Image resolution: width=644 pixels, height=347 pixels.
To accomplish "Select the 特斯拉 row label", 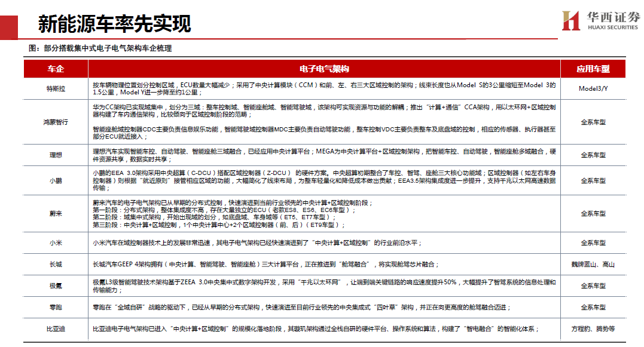I will (x=56, y=88).
